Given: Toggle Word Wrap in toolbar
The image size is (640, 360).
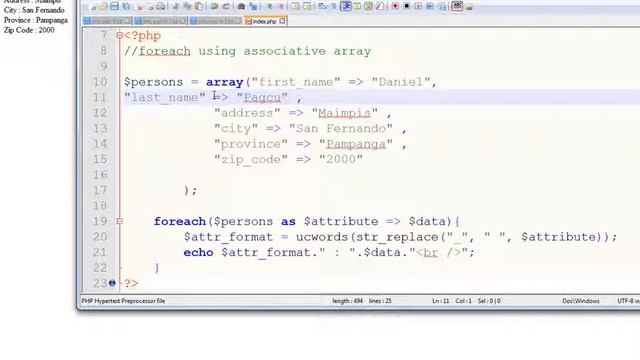Looking at the screenshot, I should [322, 6].
